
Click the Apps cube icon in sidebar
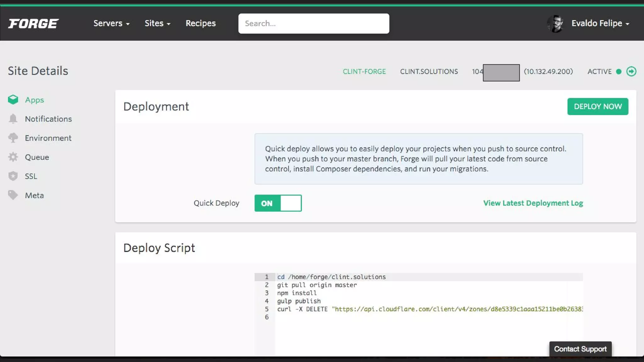[13, 100]
